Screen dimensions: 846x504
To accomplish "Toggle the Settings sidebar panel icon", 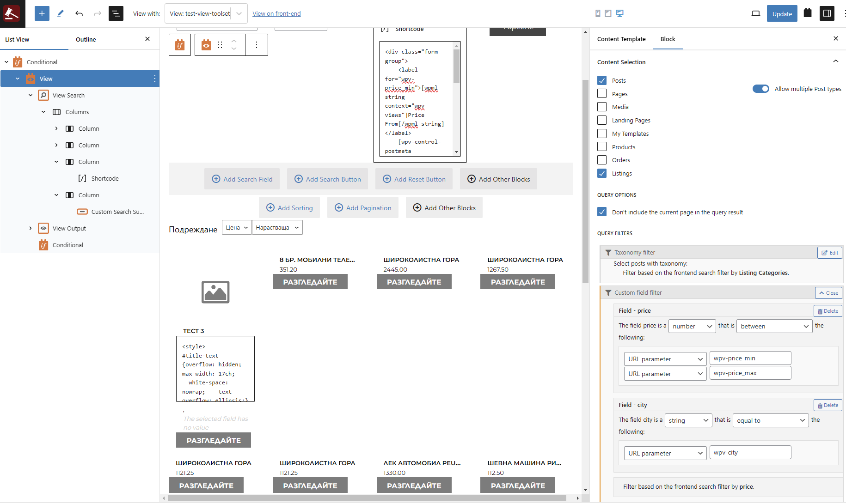I will pyautogui.click(x=827, y=13).
